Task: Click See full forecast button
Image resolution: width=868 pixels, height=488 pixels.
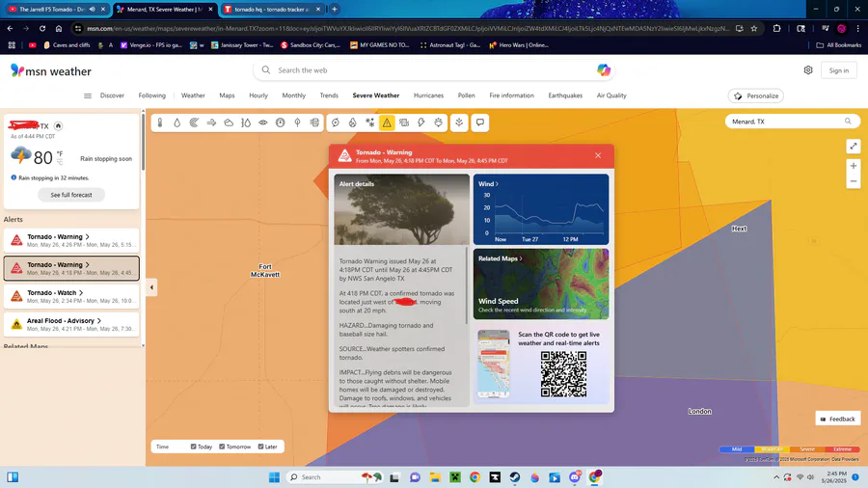Action: point(71,195)
